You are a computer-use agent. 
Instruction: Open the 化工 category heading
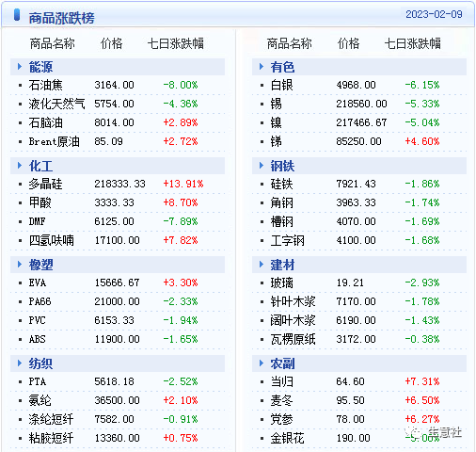coord(41,166)
